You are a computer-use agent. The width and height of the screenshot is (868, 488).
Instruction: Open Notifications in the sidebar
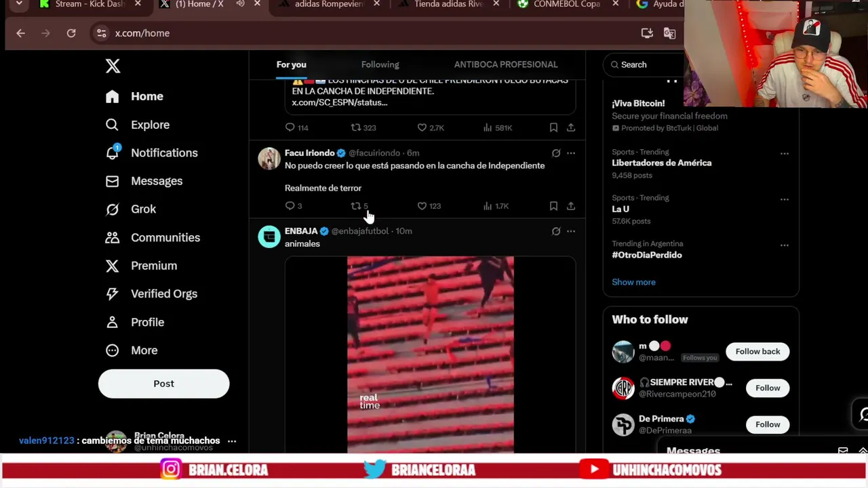point(152,152)
